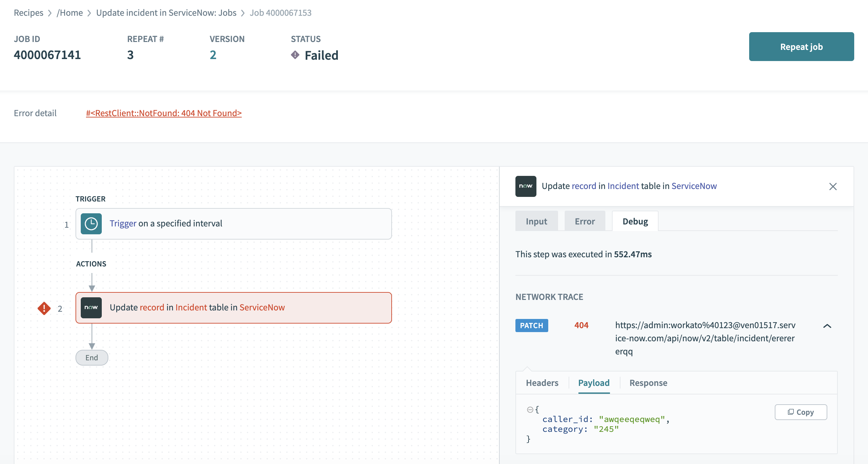This screenshot has height=464, width=868.
Task: Open the RestClient NotFound error detail link
Action: point(163,113)
